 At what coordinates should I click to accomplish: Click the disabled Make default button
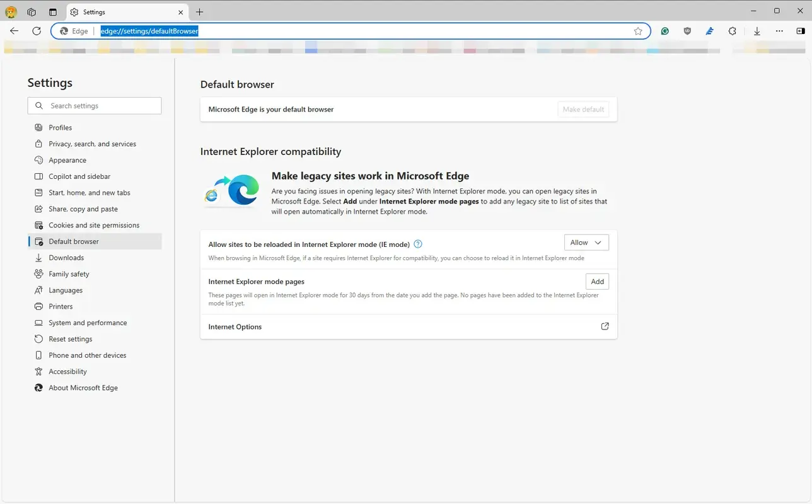coord(583,109)
